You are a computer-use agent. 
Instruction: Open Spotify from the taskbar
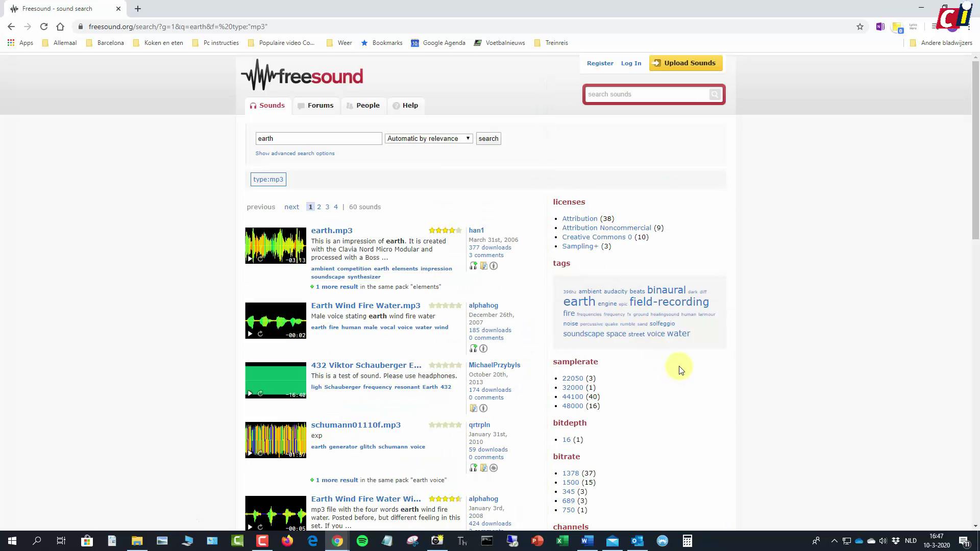(x=362, y=540)
